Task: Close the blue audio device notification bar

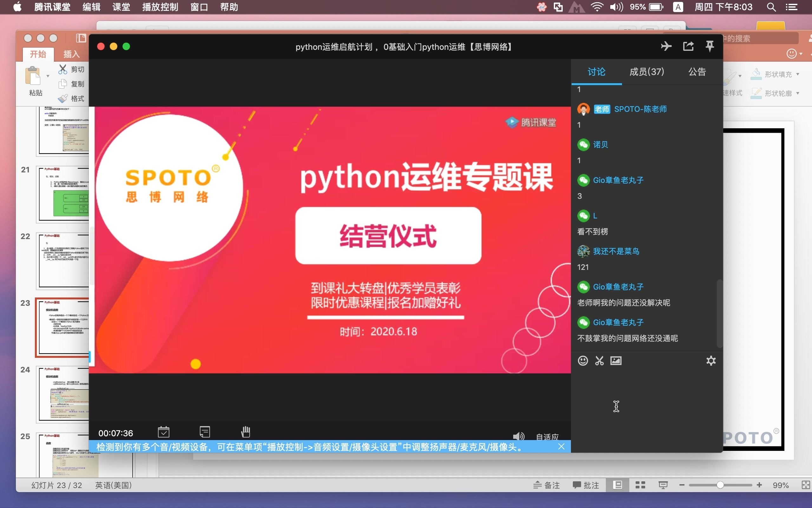Action: [561, 446]
